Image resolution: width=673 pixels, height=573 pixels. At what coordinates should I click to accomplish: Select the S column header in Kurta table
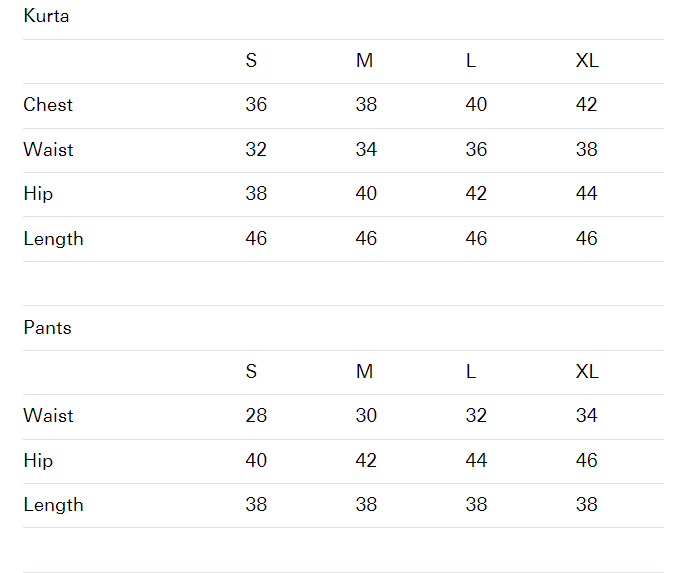tap(251, 60)
